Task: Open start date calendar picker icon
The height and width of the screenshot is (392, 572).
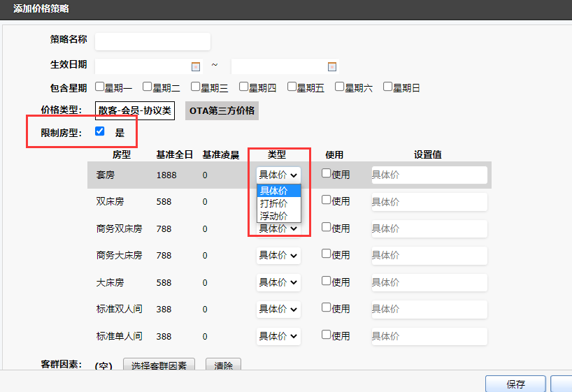Action: click(196, 67)
